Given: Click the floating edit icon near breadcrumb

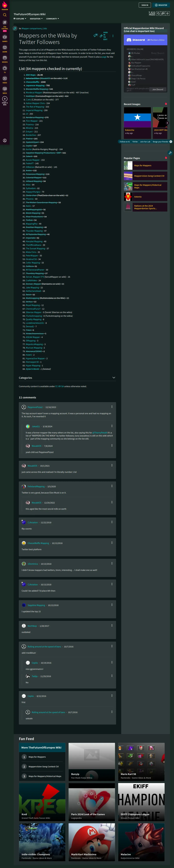Looking at the screenshot, I should pos(15,28).
